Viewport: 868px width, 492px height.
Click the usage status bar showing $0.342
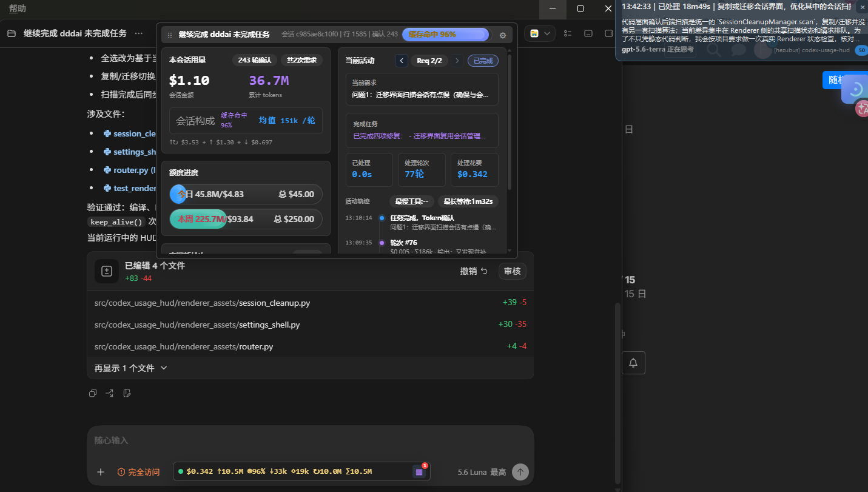(301, 471)
